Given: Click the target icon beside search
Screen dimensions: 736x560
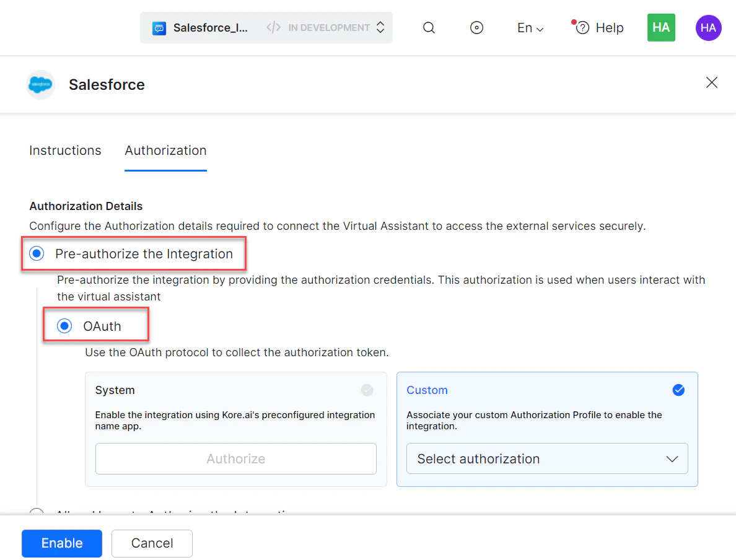Looking at the screenshot, I should 476,27.
